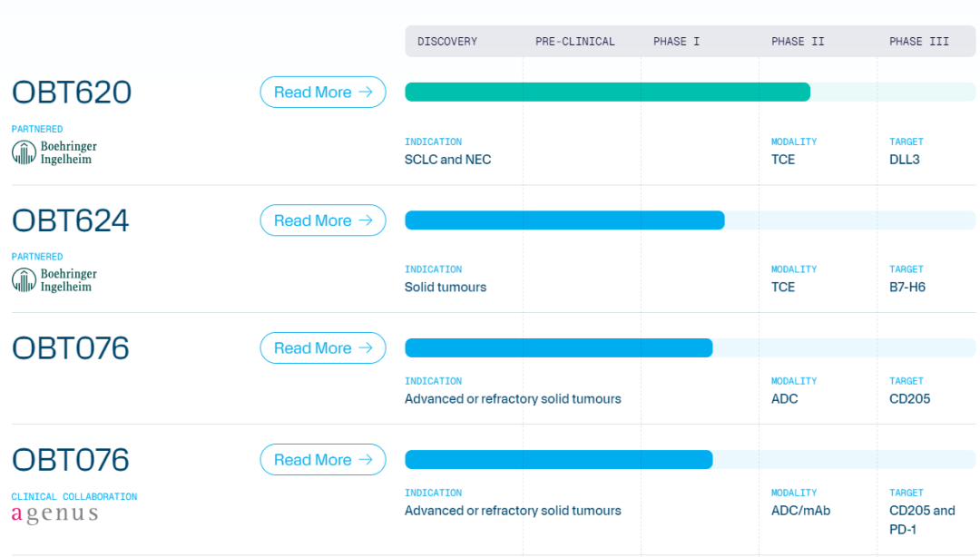Click the arrow icon in OBT620's Read More
This screenshot has width=980, height=557.
(x=366, y=92)
